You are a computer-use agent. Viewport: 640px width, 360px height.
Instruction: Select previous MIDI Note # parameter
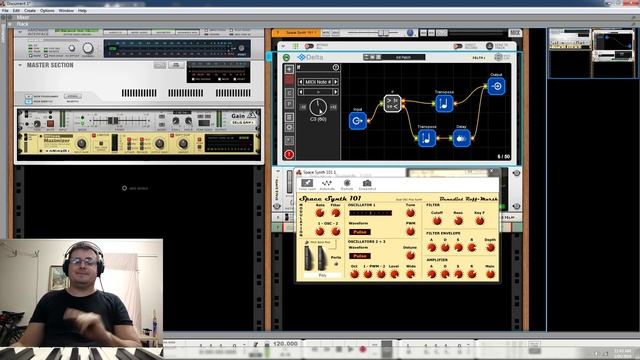[301, 82]
